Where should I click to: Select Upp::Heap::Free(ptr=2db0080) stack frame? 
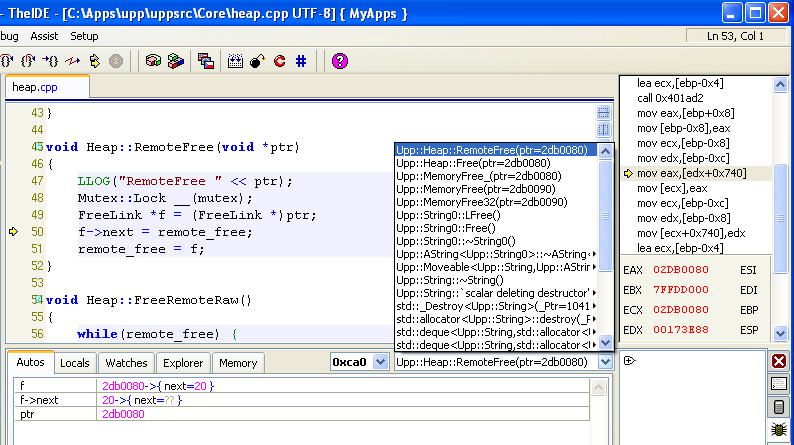[x=472, y=163]
